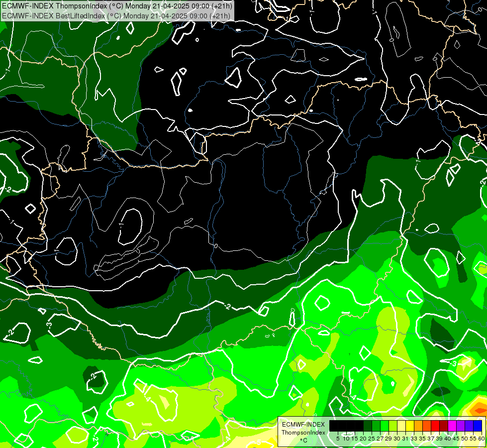This screenshot has width=487, height=448.
Task: Click the legend unit '°C'
Action: point(303,441)
